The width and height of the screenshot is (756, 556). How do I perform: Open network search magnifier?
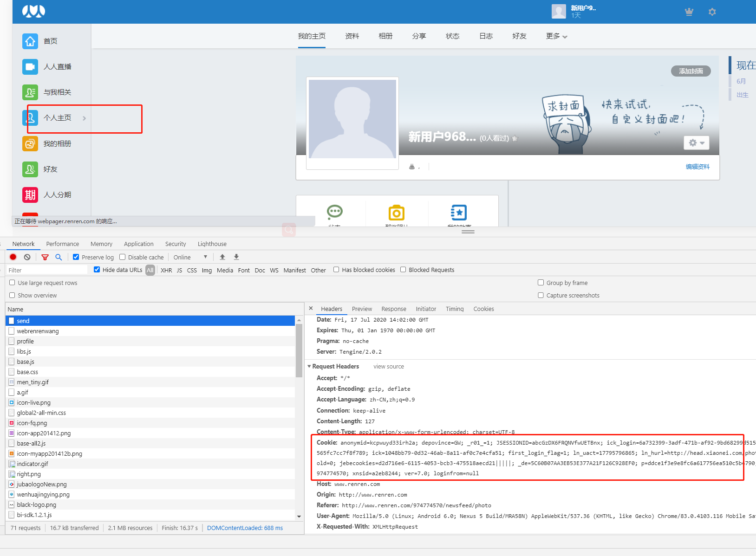click(59, 257)
